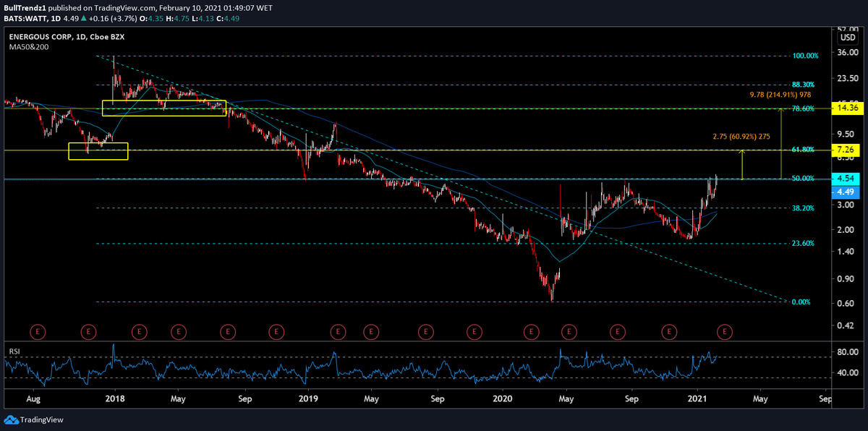Click the 23.60% Fibonacci level label
This screenshot has width=868, height=431.
(x=804, y=244)
